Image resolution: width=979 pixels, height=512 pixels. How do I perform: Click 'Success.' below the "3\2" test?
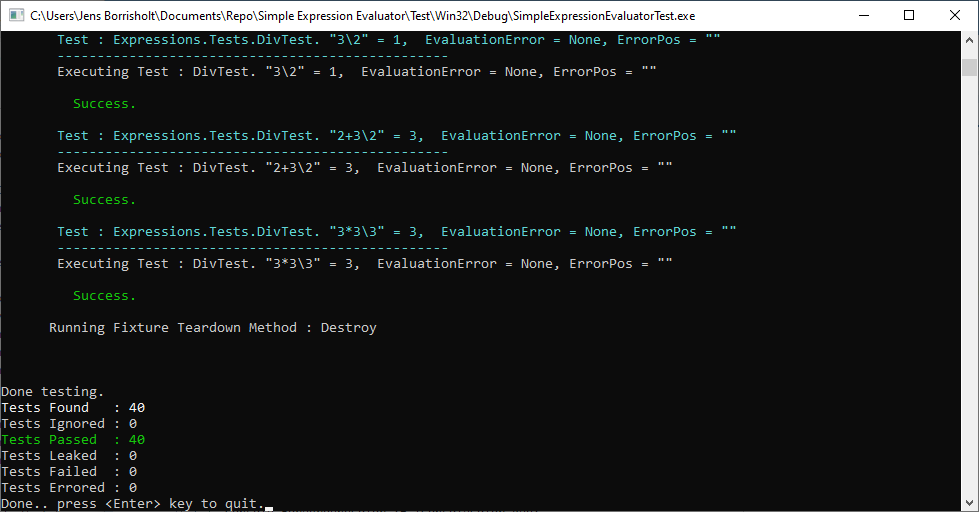click(x=104, y=104)
